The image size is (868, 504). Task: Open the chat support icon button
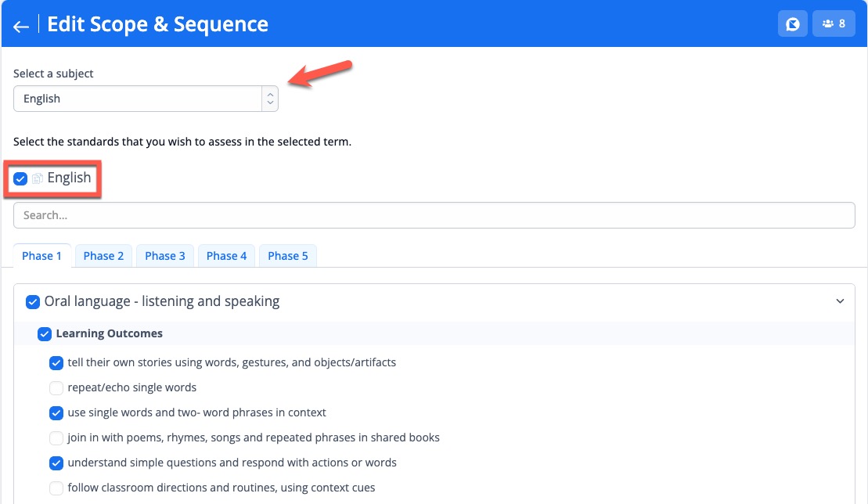point(792,23)
